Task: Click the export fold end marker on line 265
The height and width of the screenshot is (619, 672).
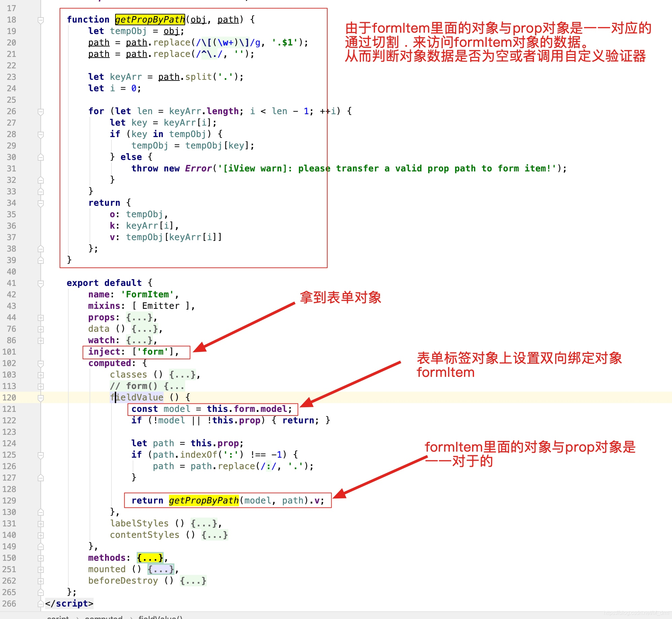Action: tap(41, 592)
